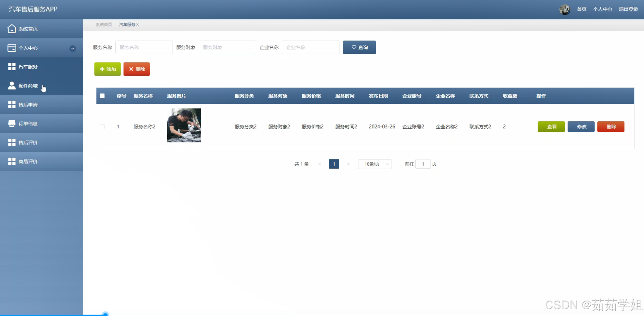Focus the 服务名称 search input
The height and width of the screenshot is (316, 644).
click(x=144, y=47)
